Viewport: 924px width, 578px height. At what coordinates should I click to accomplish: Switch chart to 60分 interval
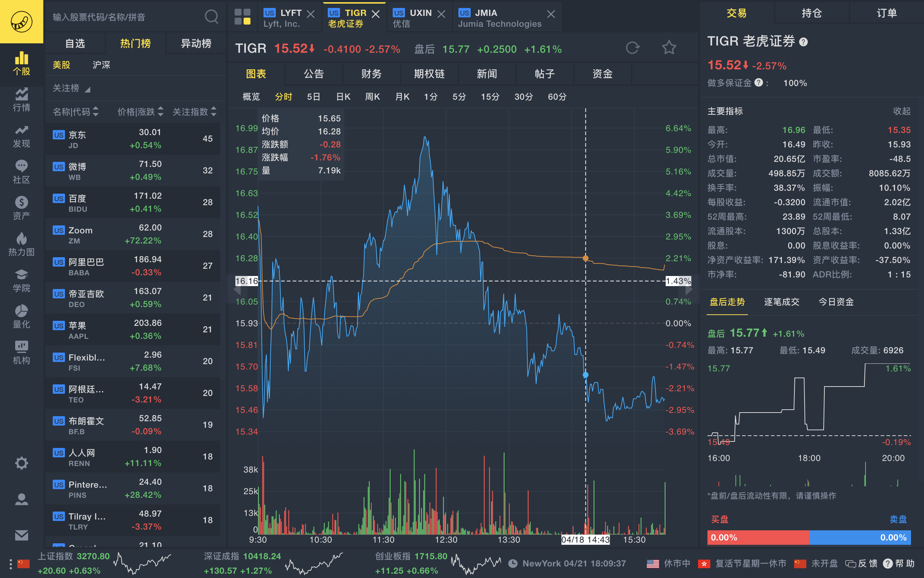[x=557, y=97]
